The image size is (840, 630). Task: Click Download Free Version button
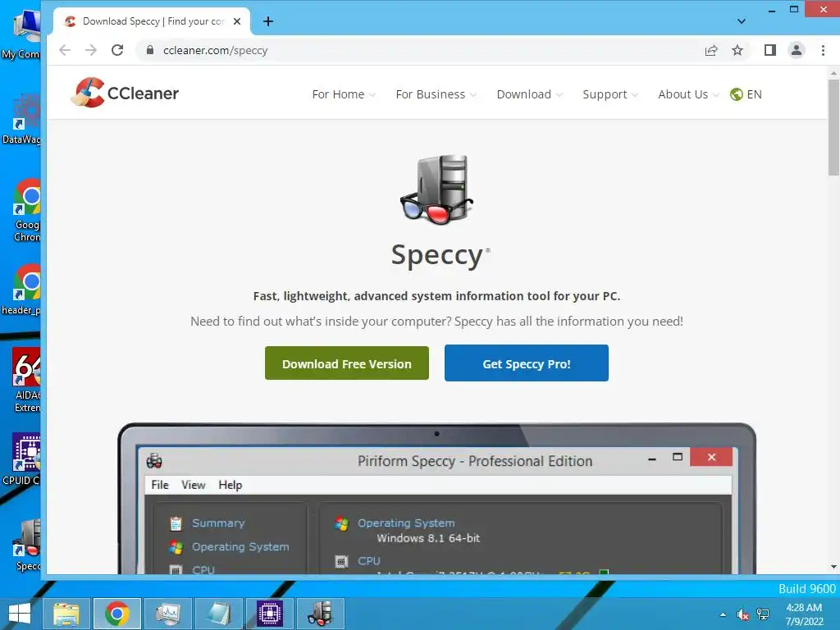[x=347, y=363]
